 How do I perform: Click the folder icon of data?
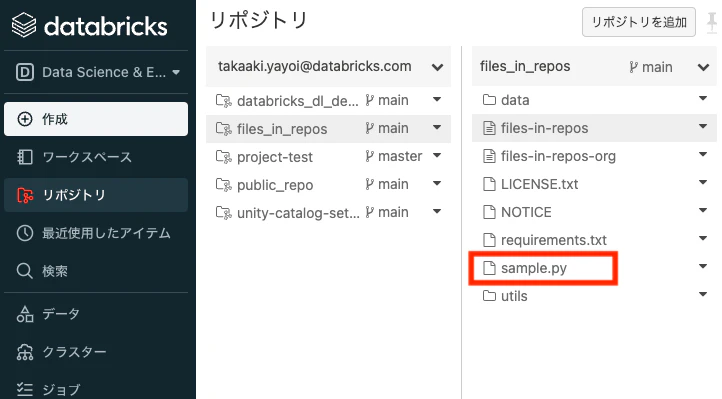(x=489, y=99)
